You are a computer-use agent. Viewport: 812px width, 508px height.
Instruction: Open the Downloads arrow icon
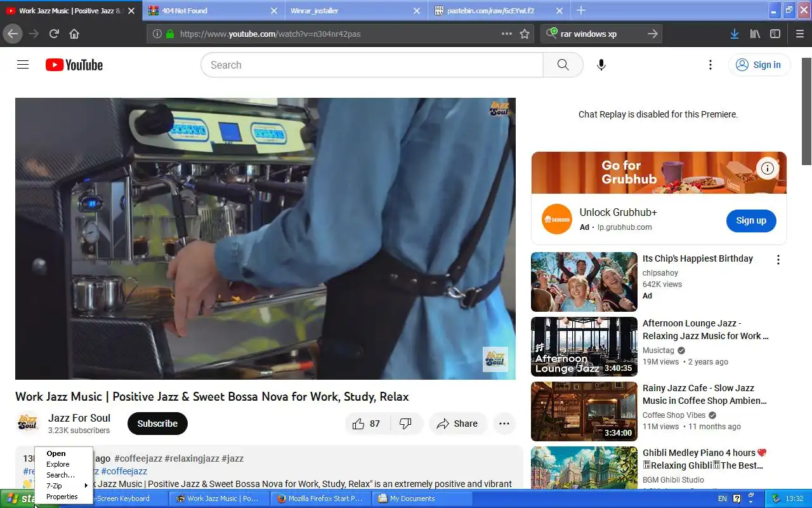point(734,34)
